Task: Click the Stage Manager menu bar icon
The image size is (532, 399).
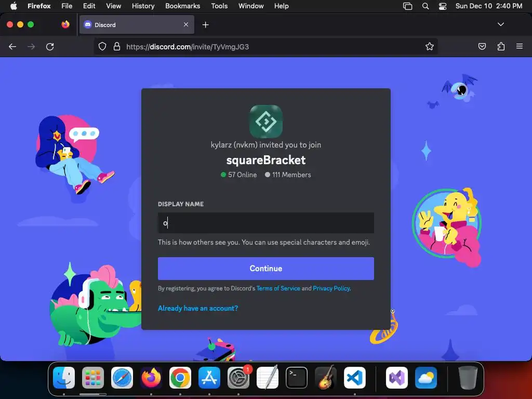Action: coord(407,6)
